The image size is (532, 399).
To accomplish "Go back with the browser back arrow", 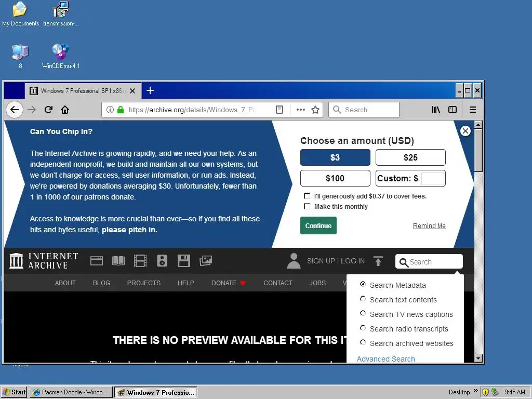I will point(14,110).
